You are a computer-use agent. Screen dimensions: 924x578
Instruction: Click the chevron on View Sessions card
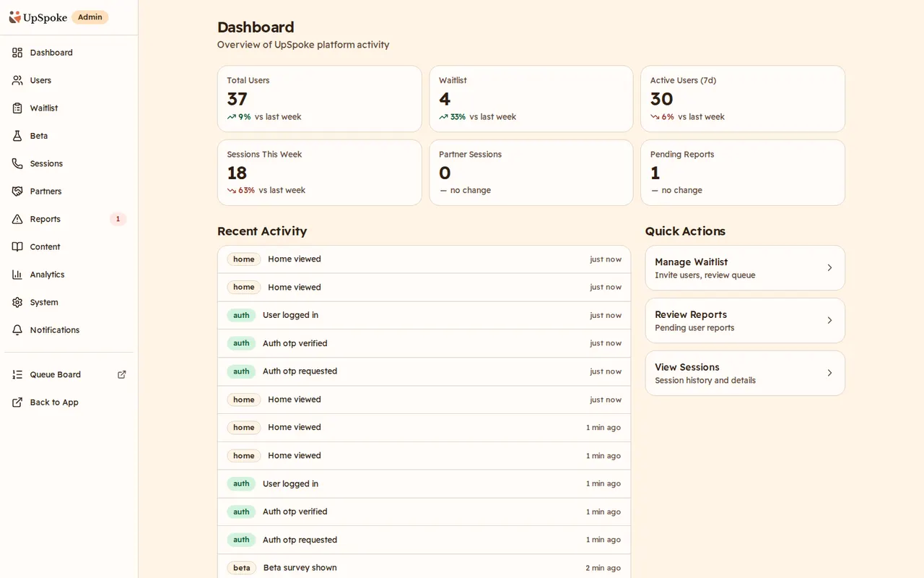(x=829, y=374)
